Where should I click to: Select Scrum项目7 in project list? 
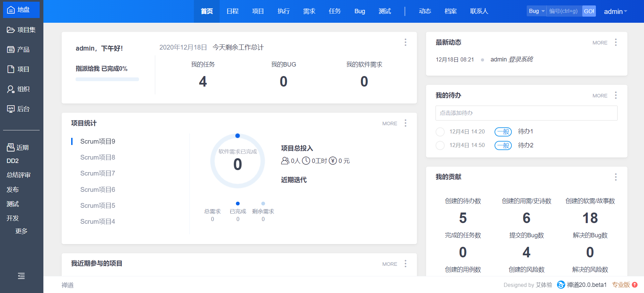(98, 173)
